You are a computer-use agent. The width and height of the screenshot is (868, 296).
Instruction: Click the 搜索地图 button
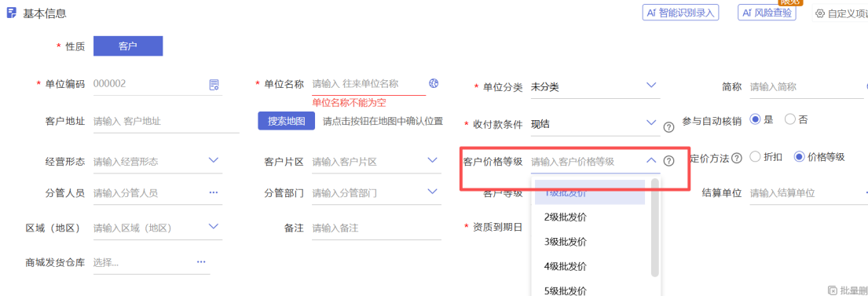(x=286, y=121)
